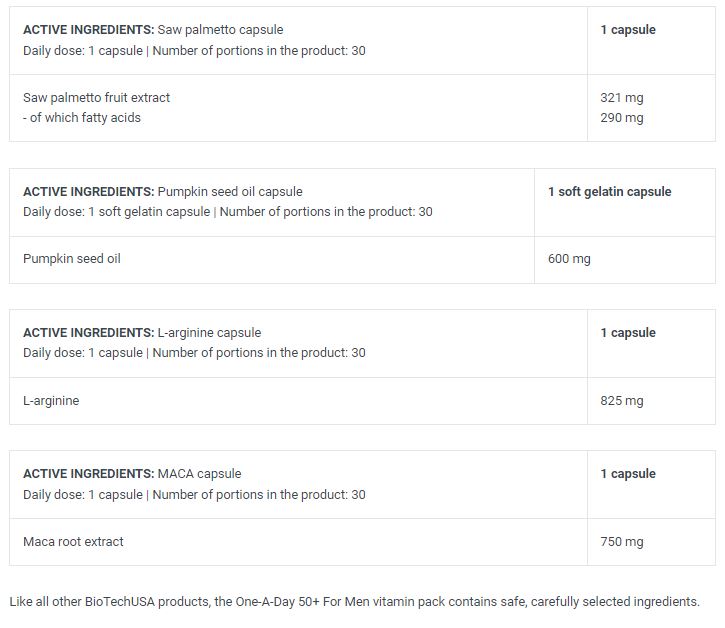Select the 600 mg value
Image resolution: width=725 pixels, height=628 pixels.
click(x=569, y=259)
